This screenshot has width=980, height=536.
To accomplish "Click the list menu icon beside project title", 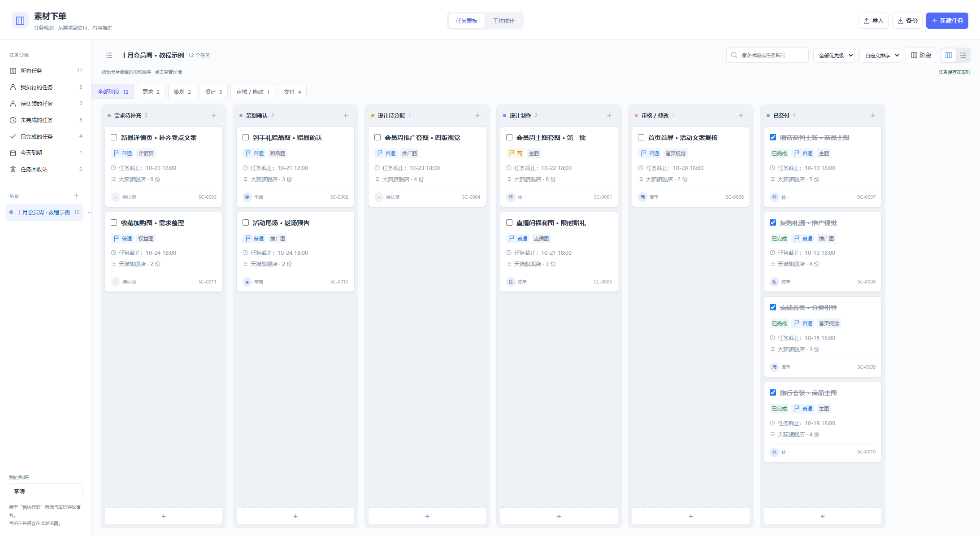I will pos(109,55).
